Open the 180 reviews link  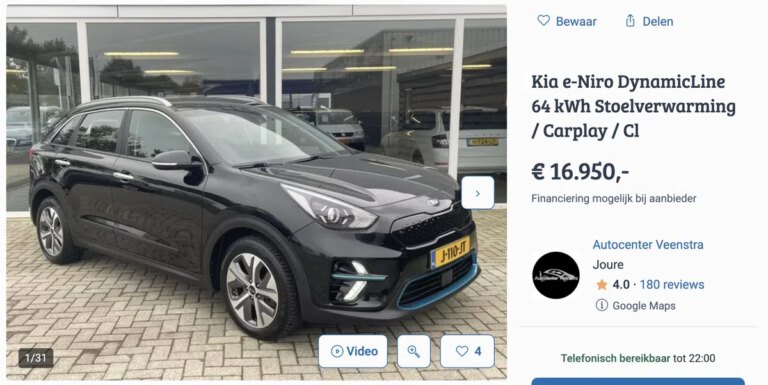[672, 285]
